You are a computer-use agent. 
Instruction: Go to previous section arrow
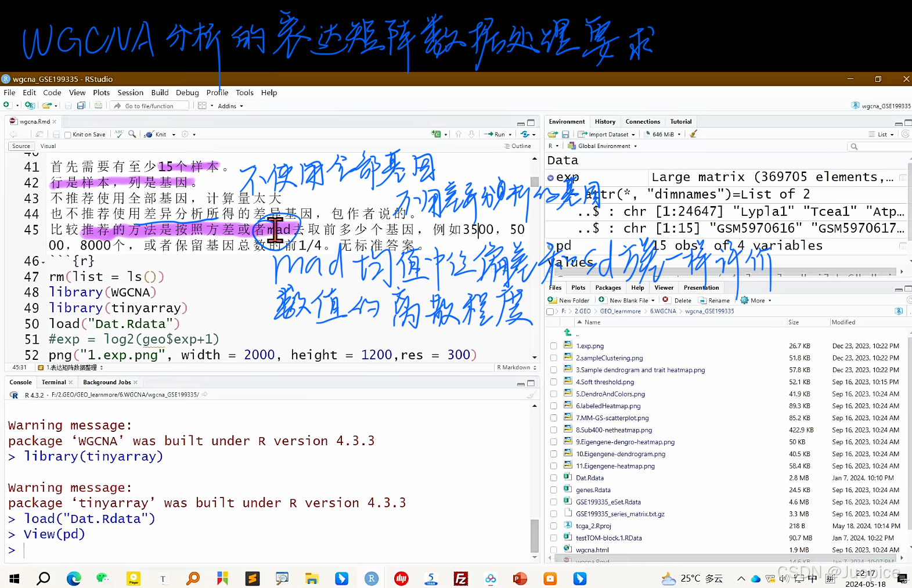pyautogui.click(x=459, y=134)
